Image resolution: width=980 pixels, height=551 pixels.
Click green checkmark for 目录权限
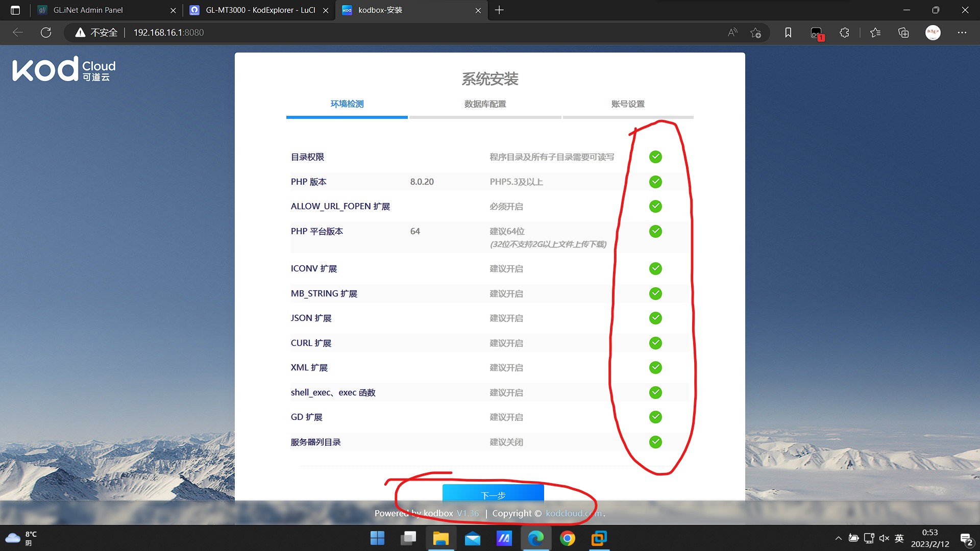[655, 157]
